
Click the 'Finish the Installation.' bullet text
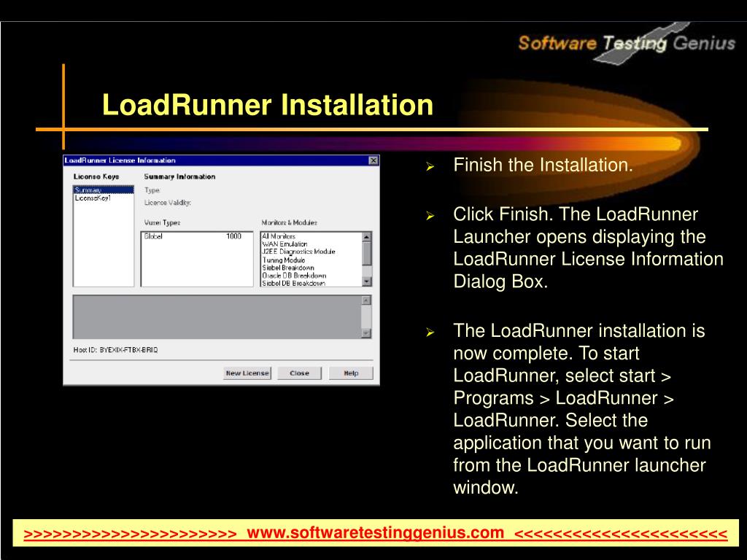pyautogui.click(x=543, y=166)
